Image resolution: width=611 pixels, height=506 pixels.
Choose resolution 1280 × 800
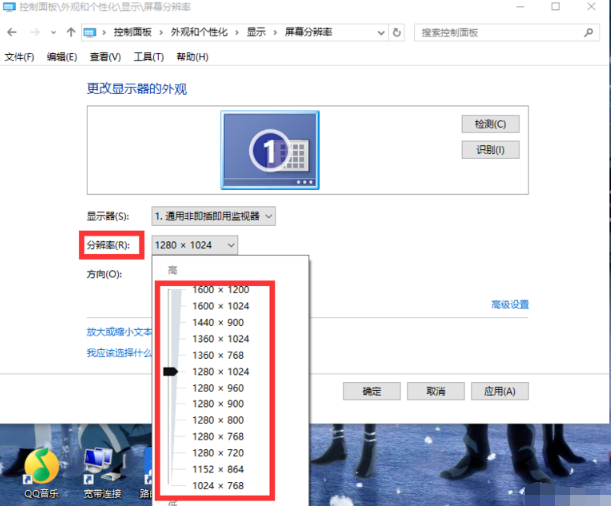(218, 420)
